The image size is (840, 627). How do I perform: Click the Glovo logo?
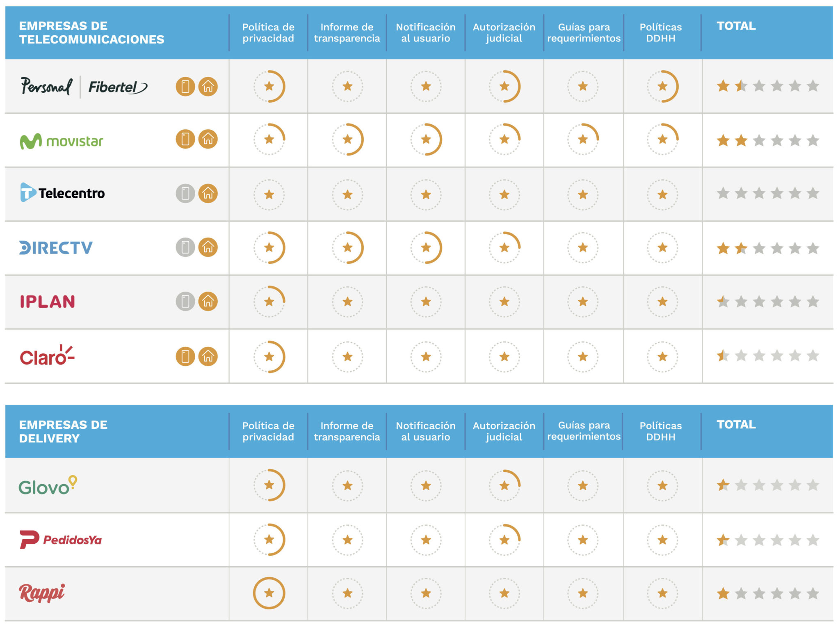48,486
